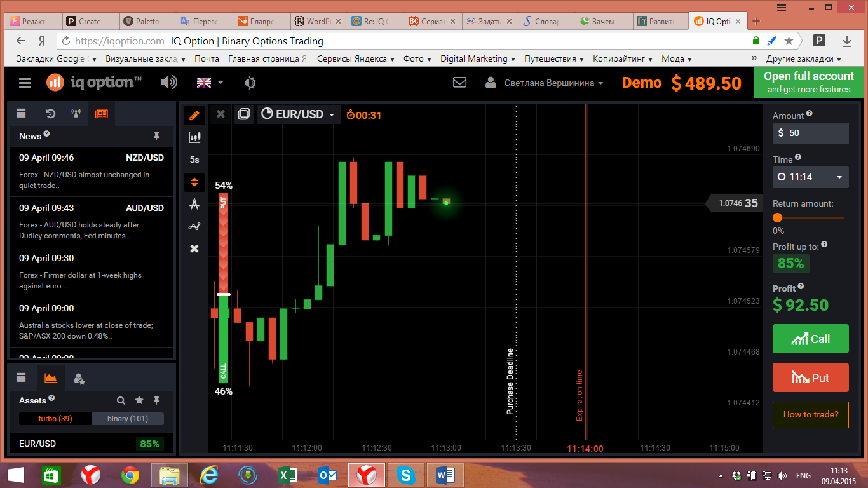Open the user-with-star tab

click(x=79, y=378)
